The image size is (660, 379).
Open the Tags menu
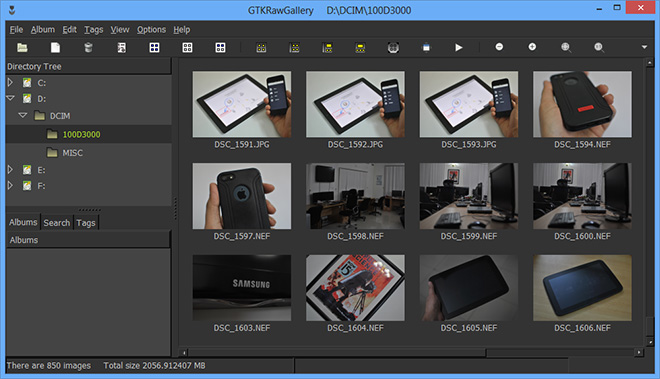[93, 29]
